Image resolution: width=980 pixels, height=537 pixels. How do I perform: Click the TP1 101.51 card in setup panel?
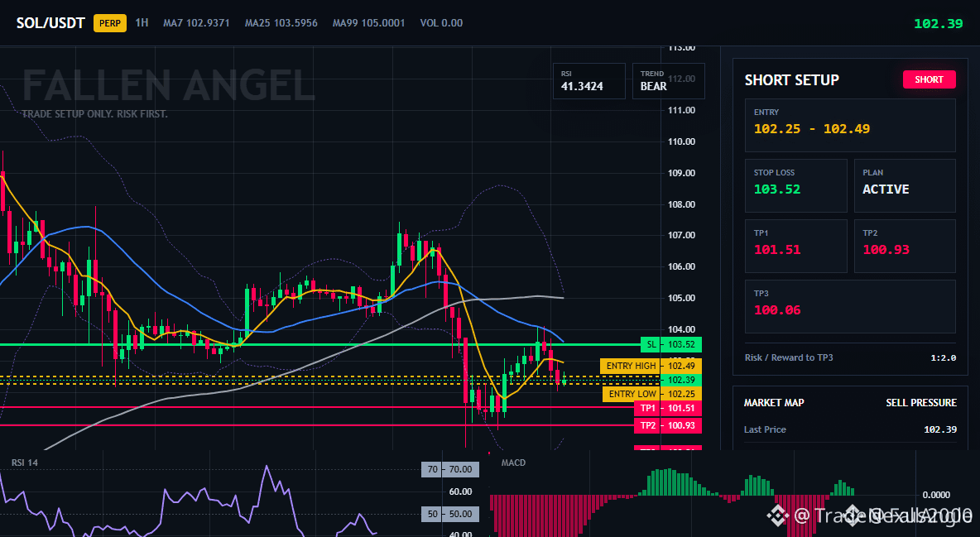click(x=795, y=246)
